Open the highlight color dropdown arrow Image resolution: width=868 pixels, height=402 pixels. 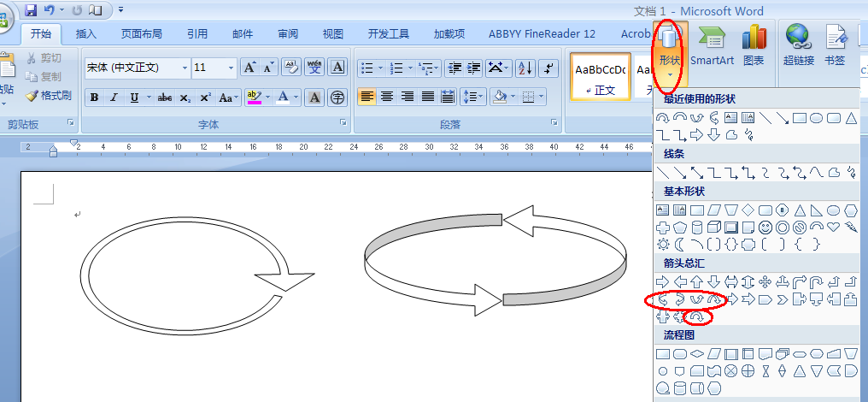click(268, 98)
